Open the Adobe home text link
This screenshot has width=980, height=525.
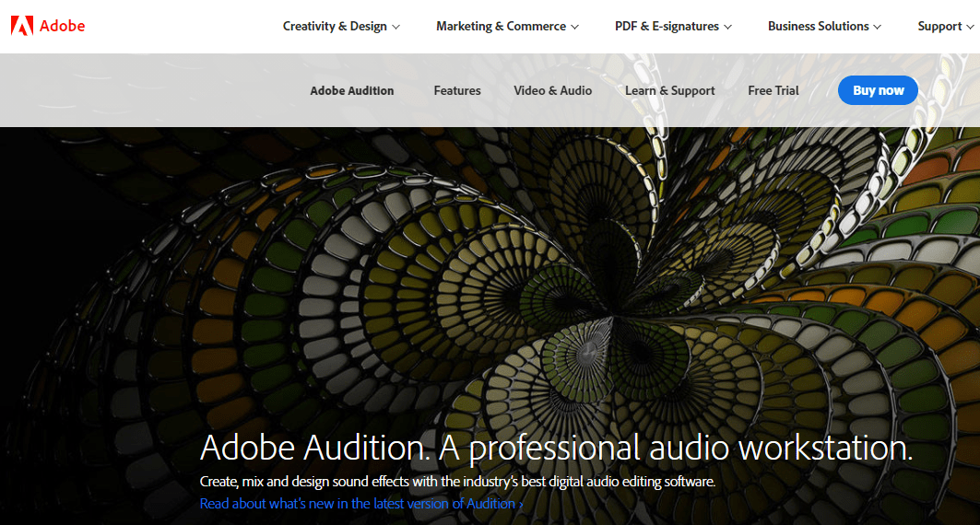(62, 26)
